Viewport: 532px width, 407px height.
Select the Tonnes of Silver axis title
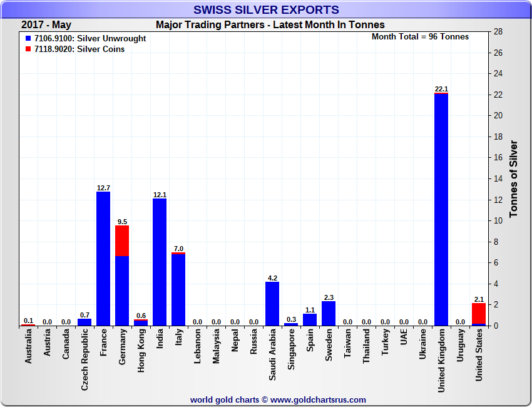(x=514, y=178)
